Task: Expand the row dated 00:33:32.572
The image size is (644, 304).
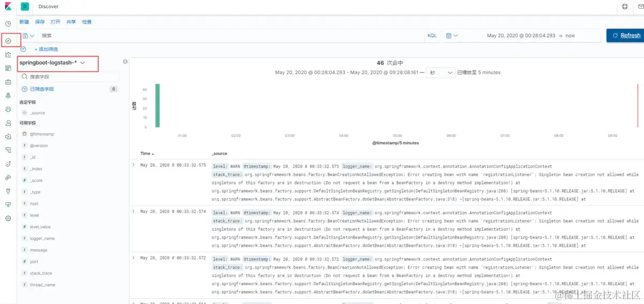Action: pos(134,258)
